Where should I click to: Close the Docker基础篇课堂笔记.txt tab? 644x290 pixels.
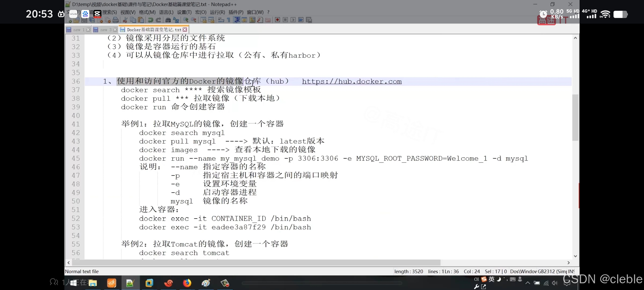[x=185, y=30]
